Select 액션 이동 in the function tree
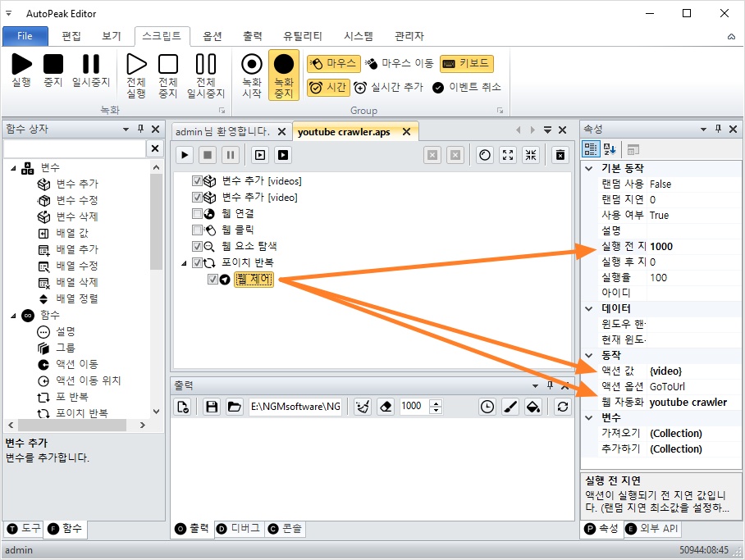The image size is (745, 560). click(77, 364)
